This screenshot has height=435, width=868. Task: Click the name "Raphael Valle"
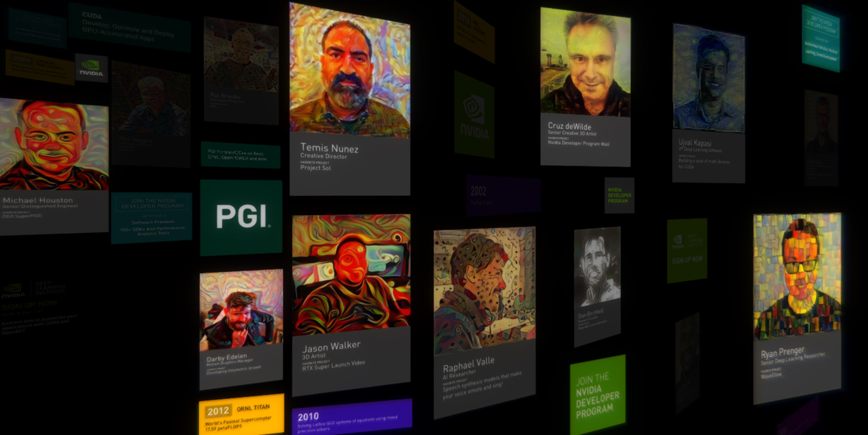tap(468, 364)
